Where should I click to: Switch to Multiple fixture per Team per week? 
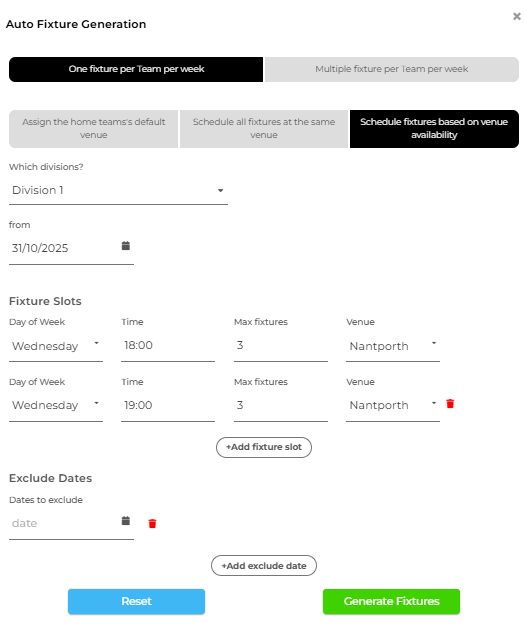(x=392, y=69)
